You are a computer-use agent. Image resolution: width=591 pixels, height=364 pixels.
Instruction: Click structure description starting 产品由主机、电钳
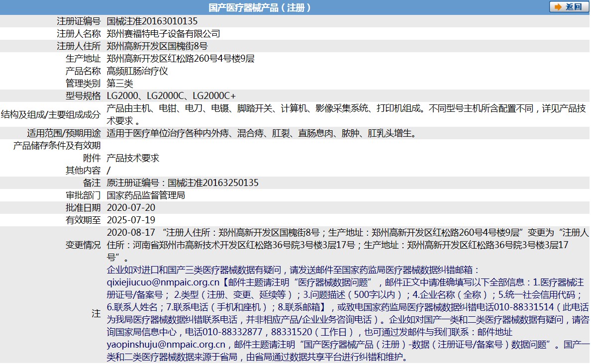[x=346, y=114]
